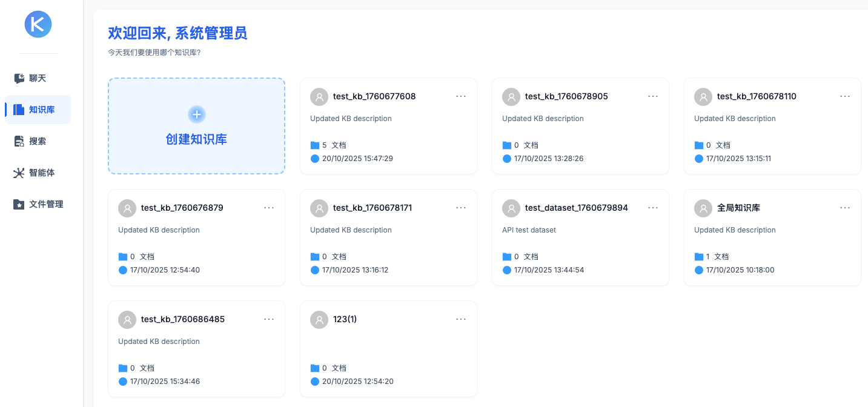Open the three-dot menu on 全局知识库
Viewport: 868px width, 407px height.
(845, 208)
